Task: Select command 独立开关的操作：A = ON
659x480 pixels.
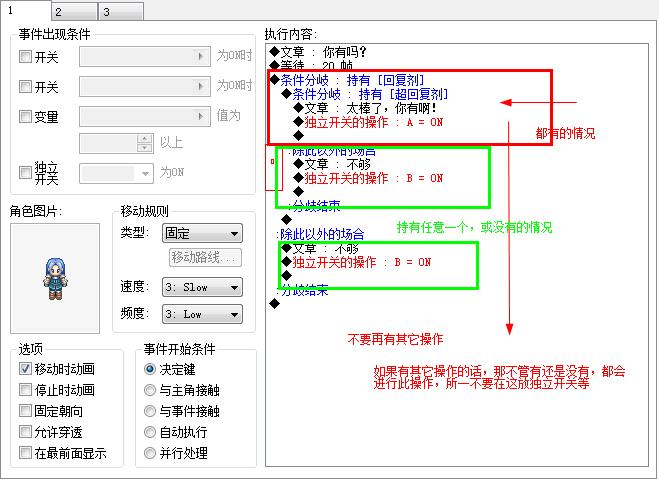Action: 368,122
